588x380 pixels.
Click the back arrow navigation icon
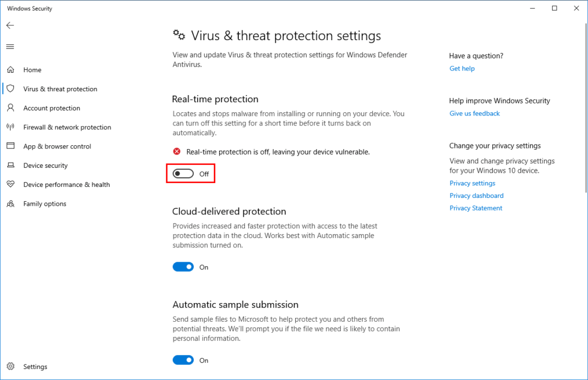[10, 25]
